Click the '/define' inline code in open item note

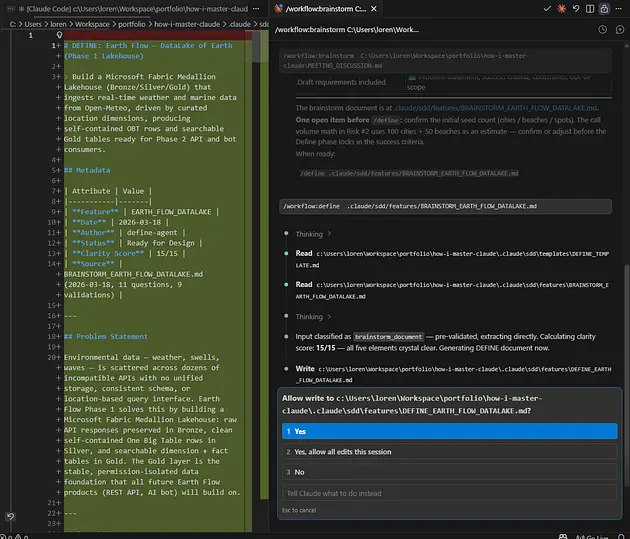coord(386,120)
